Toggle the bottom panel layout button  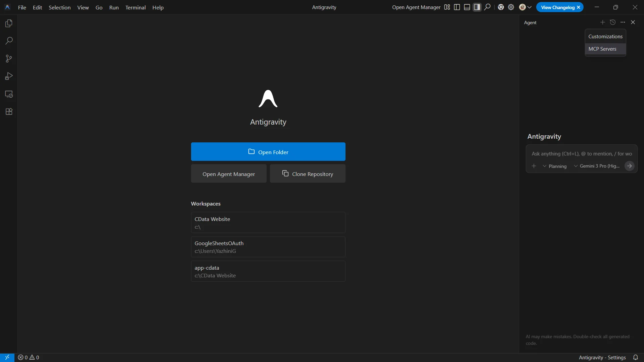(x=467, y=7)
